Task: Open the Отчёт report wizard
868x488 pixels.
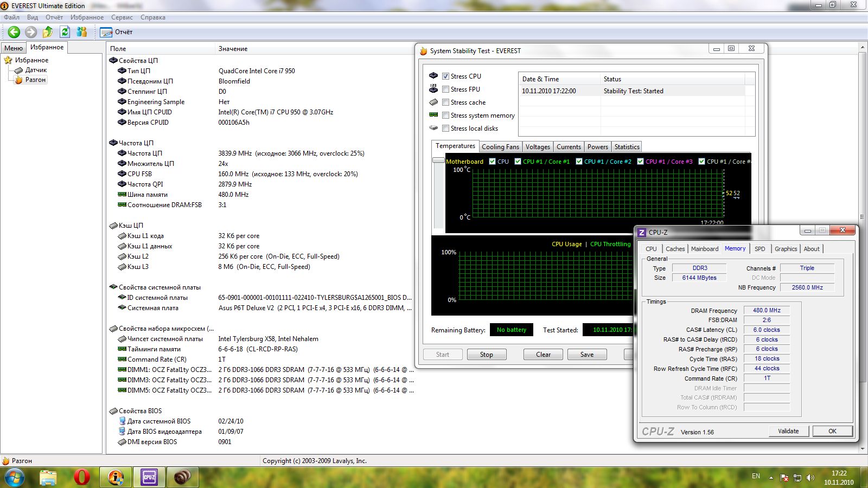Action: point(117,32)
